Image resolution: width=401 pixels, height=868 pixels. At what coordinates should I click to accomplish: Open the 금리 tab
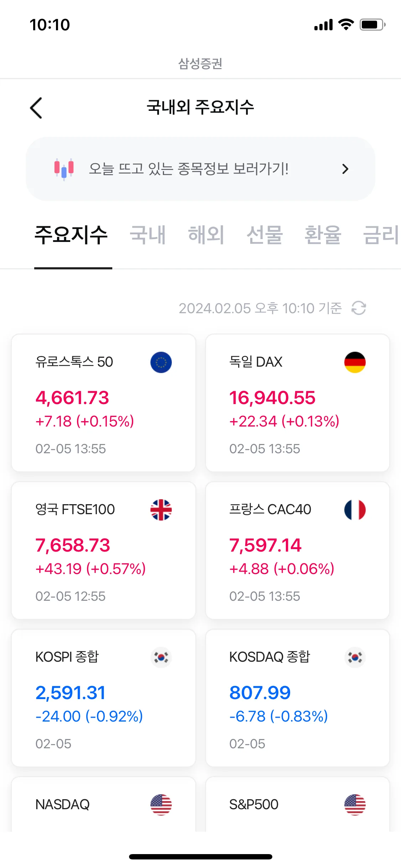pos(381,235)
